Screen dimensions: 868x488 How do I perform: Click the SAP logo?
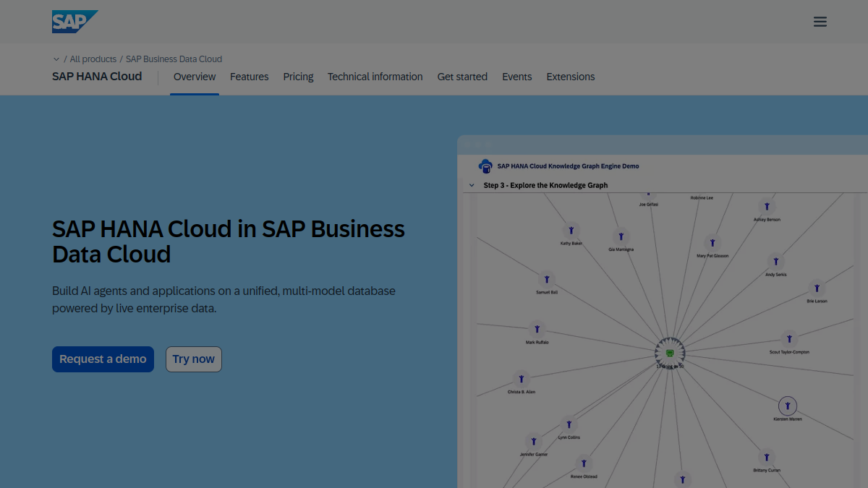(x=74, y=22)
